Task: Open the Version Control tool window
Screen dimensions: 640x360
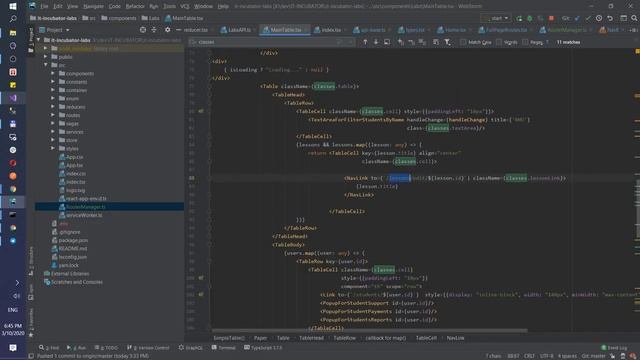Action: click(148, 348)
